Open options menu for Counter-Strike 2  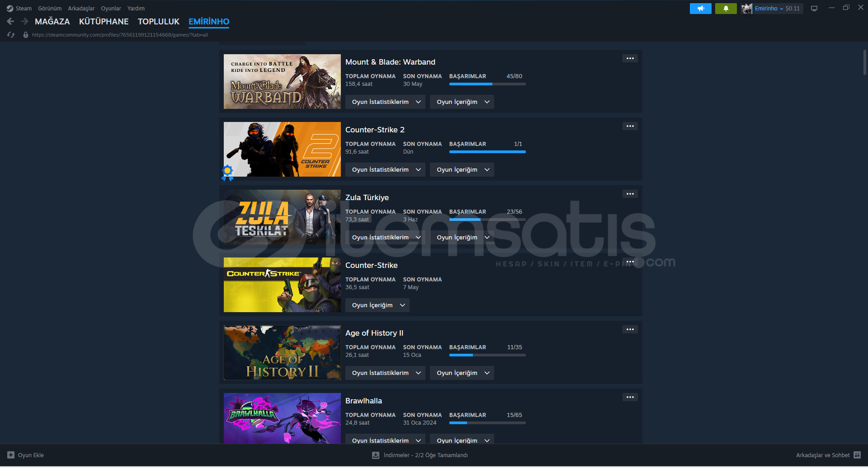[630, 126]
